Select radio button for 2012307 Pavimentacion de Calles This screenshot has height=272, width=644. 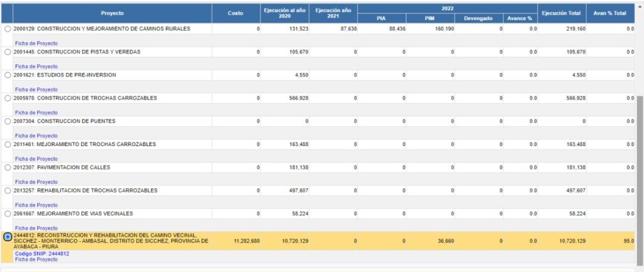8,167
